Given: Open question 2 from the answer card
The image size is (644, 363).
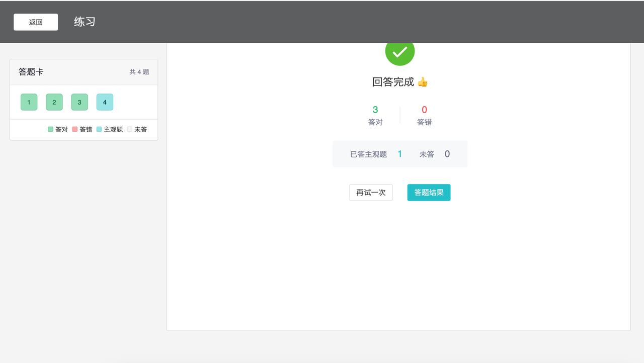Looking at the screenshot, I should tap(54, 102).
